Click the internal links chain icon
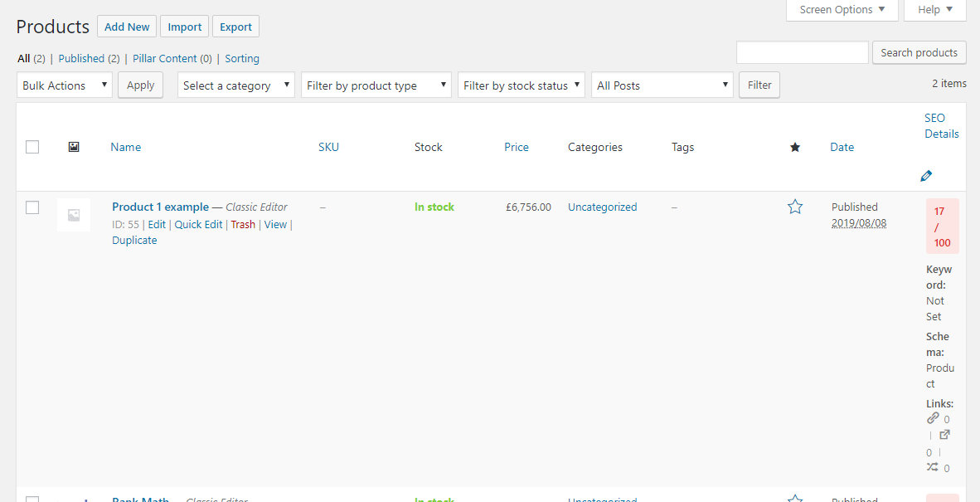Screen dimensions: 980x502 pyautogui.click(x=933, y=419)
